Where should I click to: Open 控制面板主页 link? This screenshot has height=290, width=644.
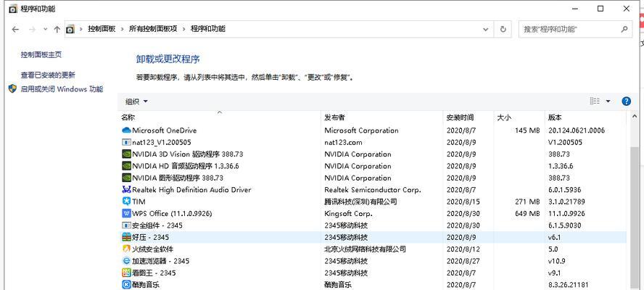click(41, 54)
